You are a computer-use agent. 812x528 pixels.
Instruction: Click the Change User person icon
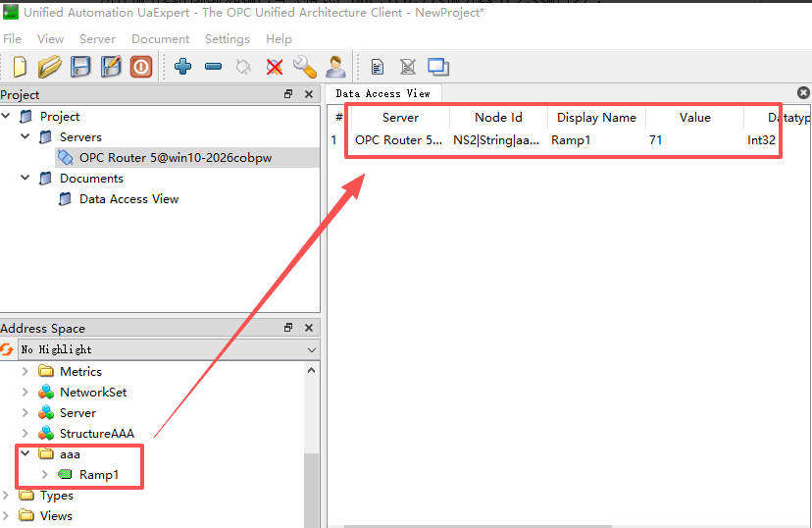pyautogui.click(x=336, y=67)
